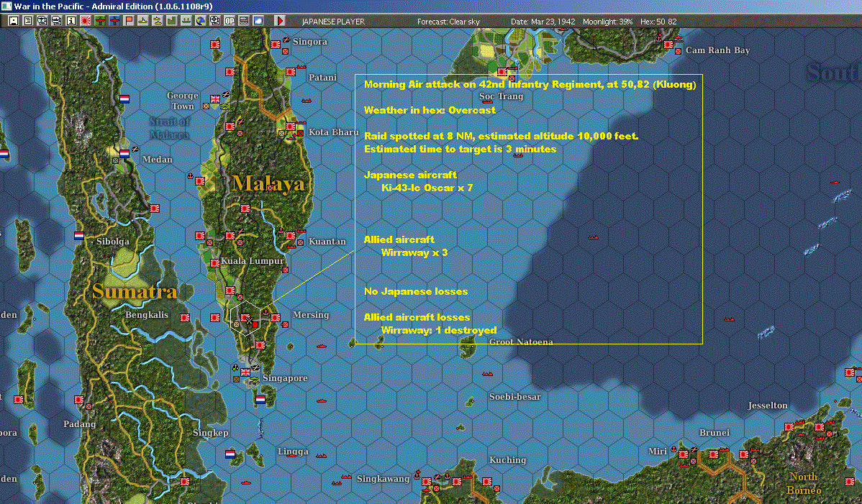The image size is (862, 504).
Task: Click the JAPANESE PLAYER status text
Action: click(333, 22)
